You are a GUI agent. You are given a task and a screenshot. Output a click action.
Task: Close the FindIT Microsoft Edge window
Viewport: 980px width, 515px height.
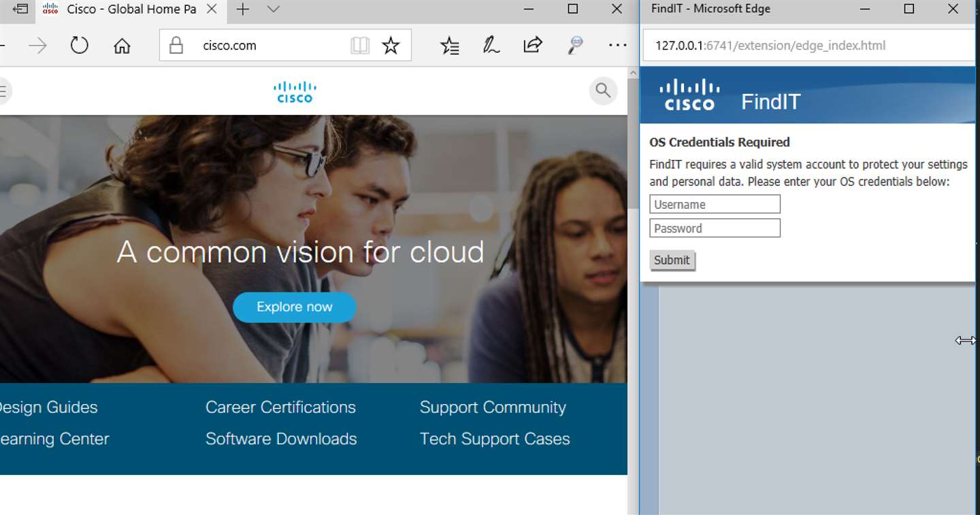tap(953, 9)
